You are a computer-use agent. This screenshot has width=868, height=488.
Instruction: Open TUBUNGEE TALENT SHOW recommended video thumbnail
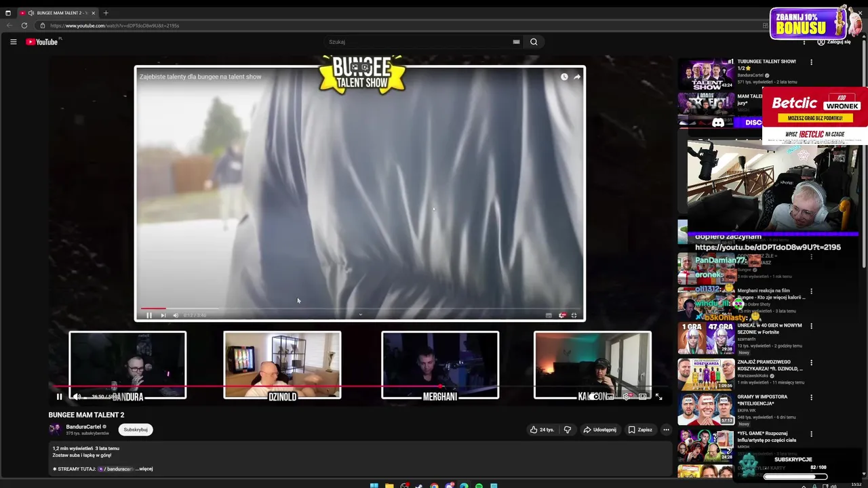[x=706, y=75]
